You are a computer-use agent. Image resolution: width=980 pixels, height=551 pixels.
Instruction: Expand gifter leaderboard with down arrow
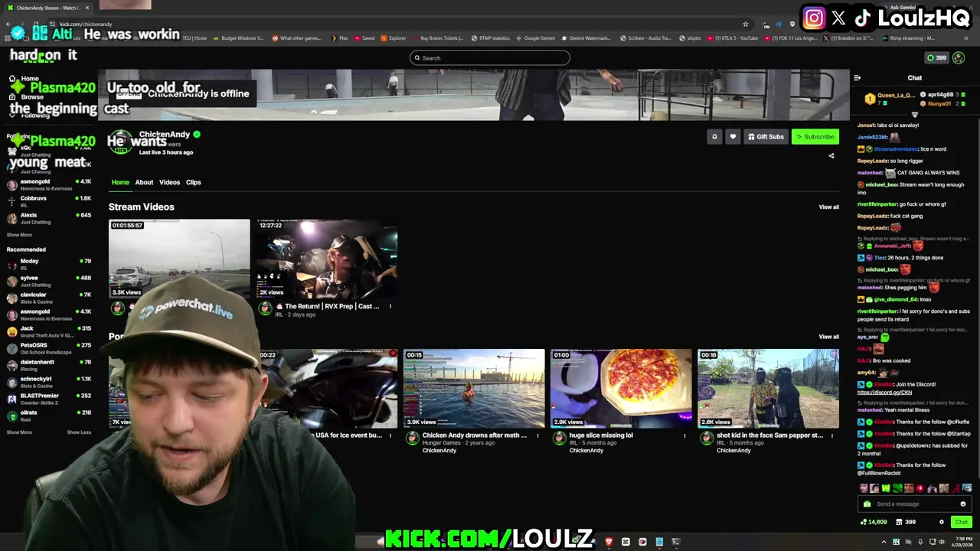point(914,115)
